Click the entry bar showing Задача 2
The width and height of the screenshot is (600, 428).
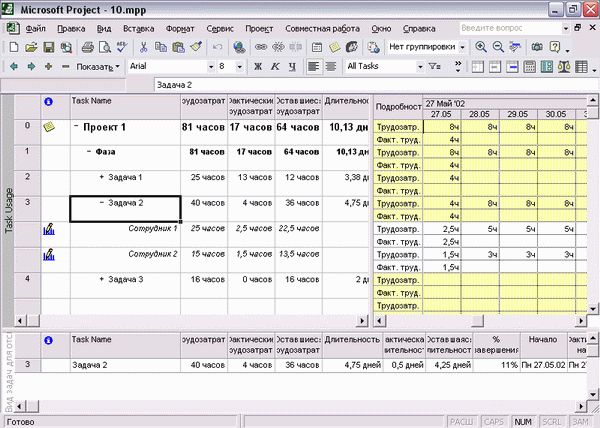[x=377, y=85]
